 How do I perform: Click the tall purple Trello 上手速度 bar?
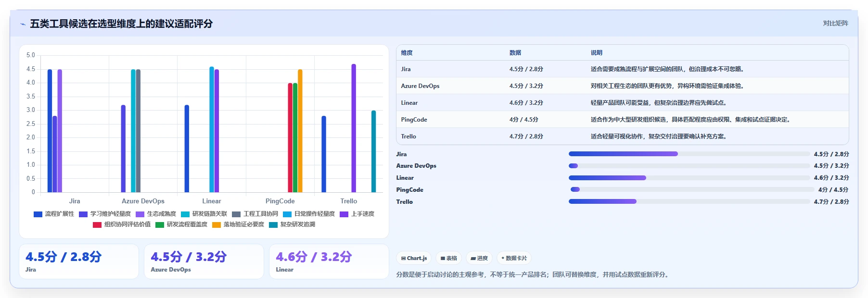pos(354,128)
